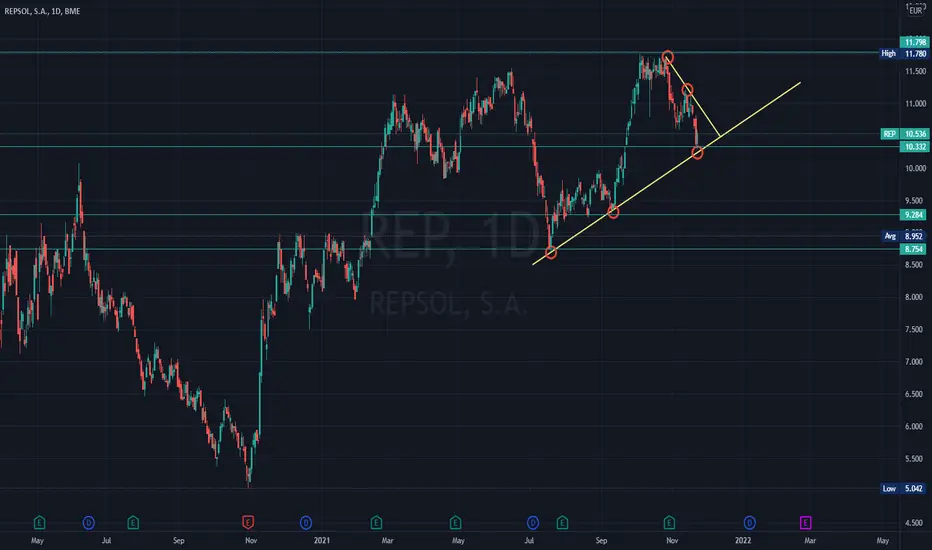Select the red circle drawing near the 10.332 line

coord(697,153)
